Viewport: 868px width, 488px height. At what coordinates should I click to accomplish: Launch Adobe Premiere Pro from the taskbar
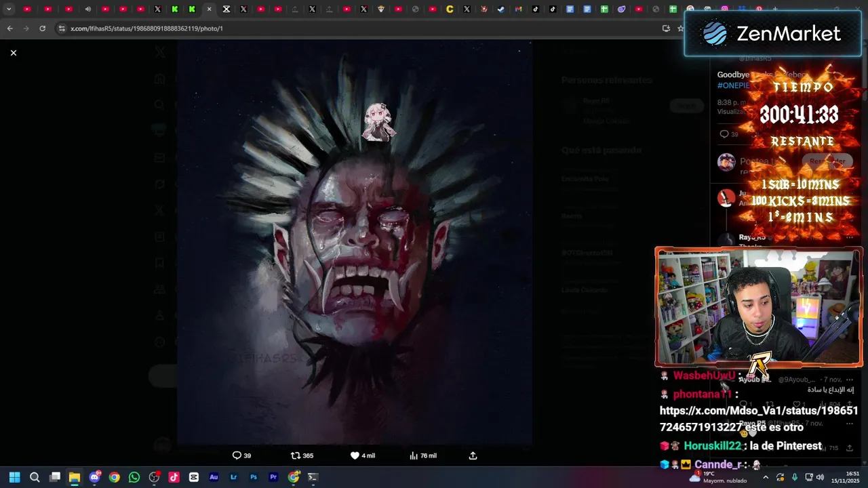(273, 477)
